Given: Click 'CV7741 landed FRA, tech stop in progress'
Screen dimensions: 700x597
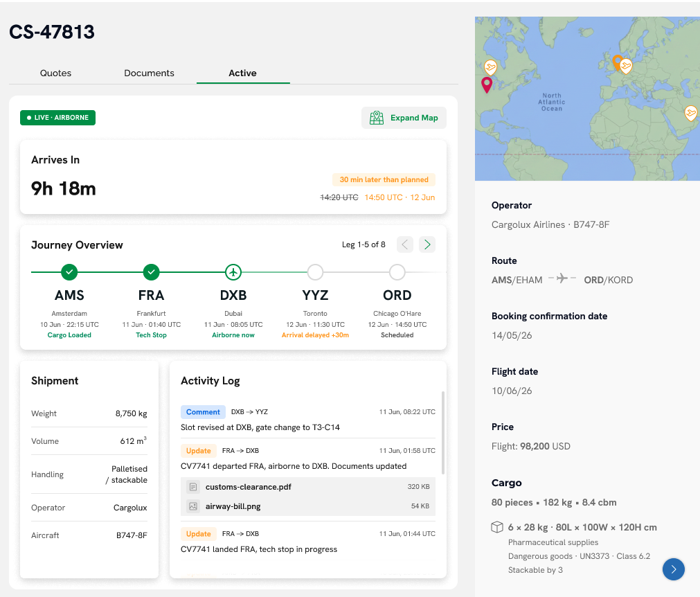Looking at the screenshot, I should click(x=259, y=549).
